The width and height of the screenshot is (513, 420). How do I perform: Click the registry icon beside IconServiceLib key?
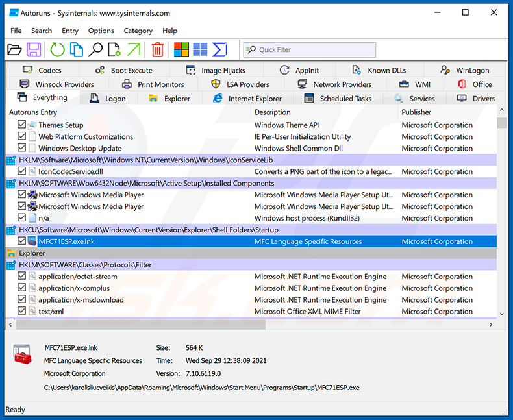[x=12, y=160]
